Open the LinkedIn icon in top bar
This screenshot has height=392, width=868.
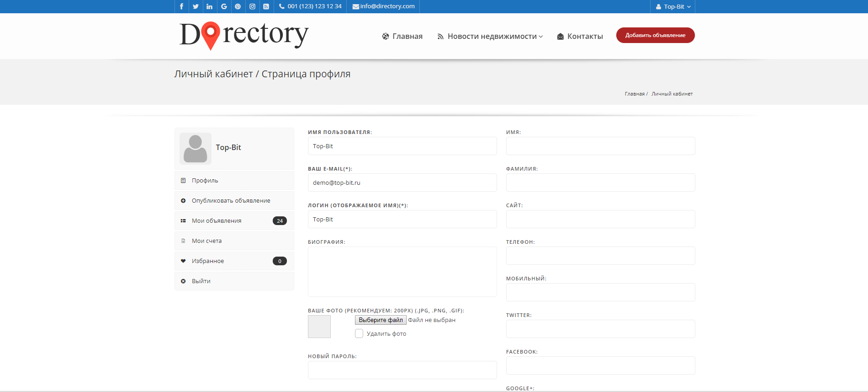click(x=210, y=6)
